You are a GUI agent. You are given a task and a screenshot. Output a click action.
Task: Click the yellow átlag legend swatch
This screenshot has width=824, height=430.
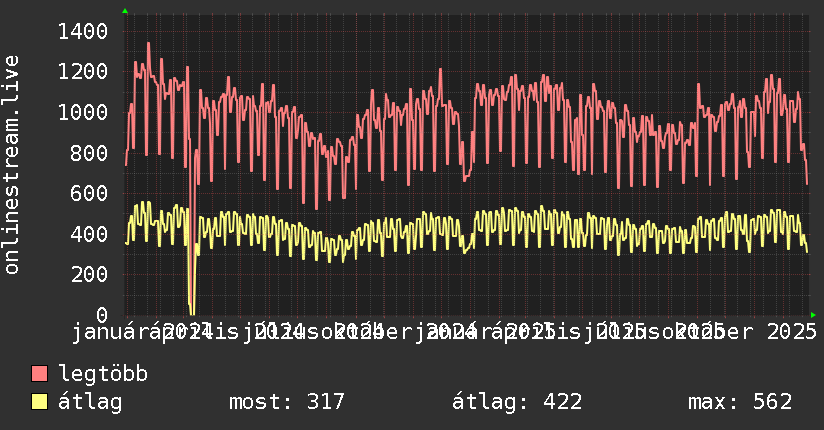(x=39, y=402)
